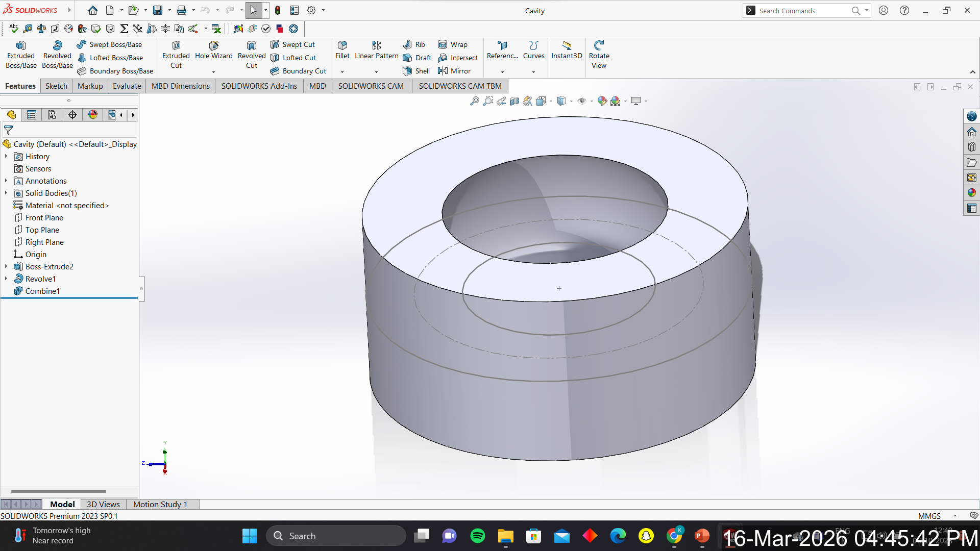Open the ConfigurationManager tab icon
Viewport: 980px width, 551px height.
pyautogui.click(x=52, y=115)
